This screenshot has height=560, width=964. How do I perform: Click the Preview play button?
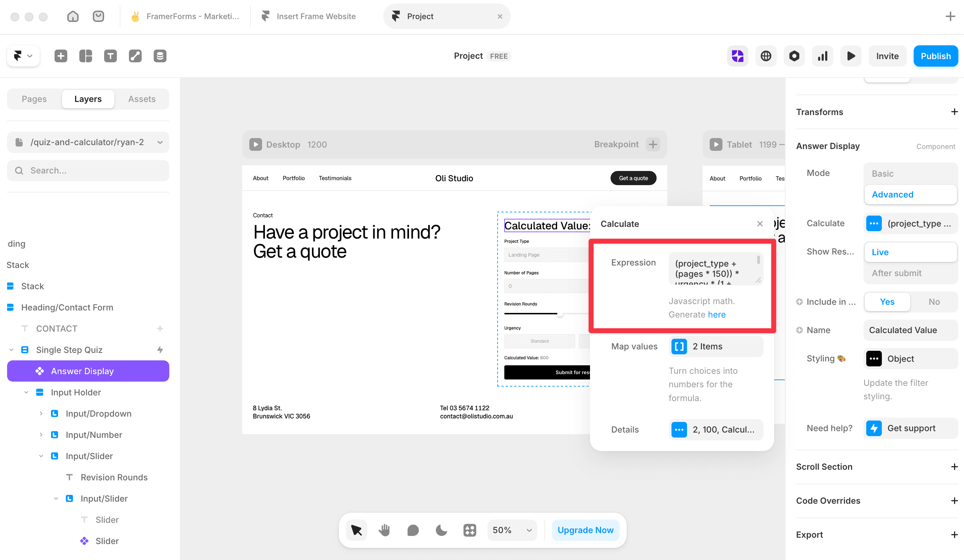tap(851, 56)
